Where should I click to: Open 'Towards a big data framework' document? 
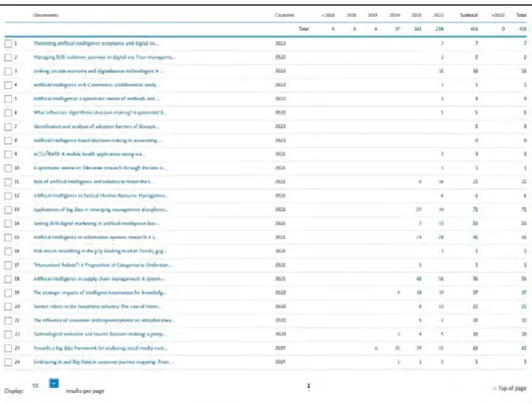(101, 348)
